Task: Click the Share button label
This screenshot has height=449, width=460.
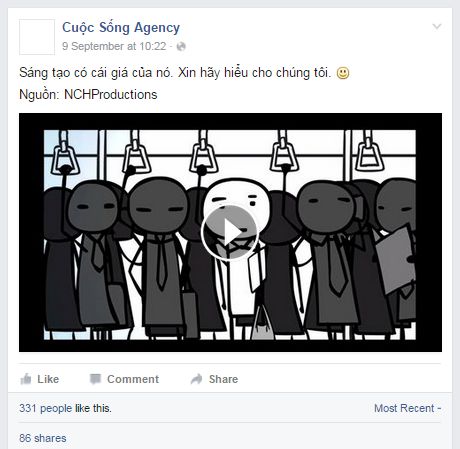Action: (x=223, y=379)
